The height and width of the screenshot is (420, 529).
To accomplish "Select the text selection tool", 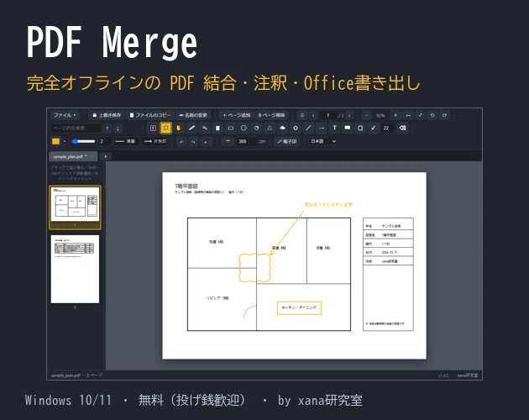I will (x=153, y=128).
